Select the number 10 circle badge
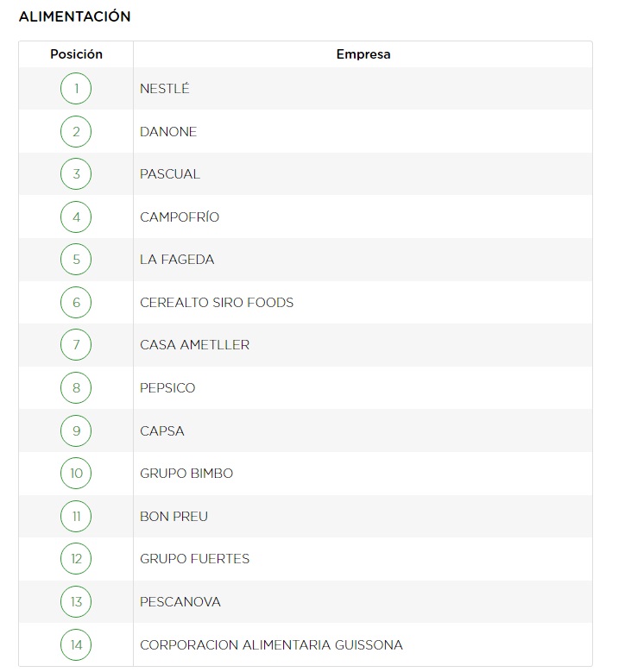631x672 pixels. pyautogui.click(x=76, y=473)
